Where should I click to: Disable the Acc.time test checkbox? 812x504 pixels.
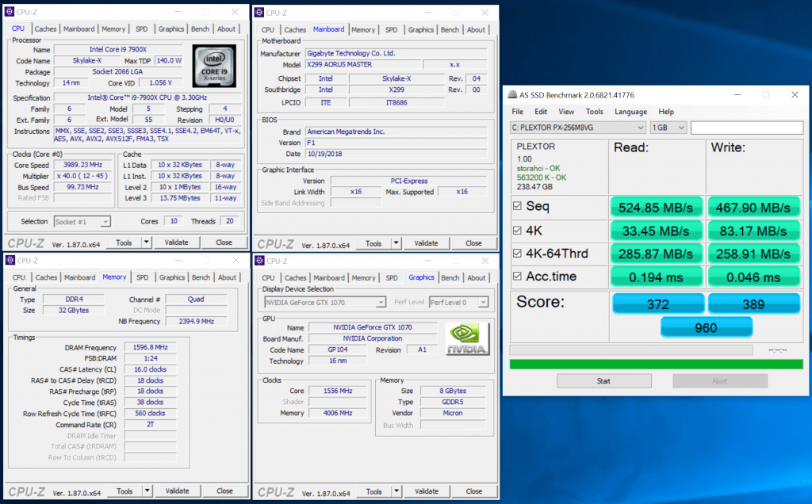pos(517,277)
